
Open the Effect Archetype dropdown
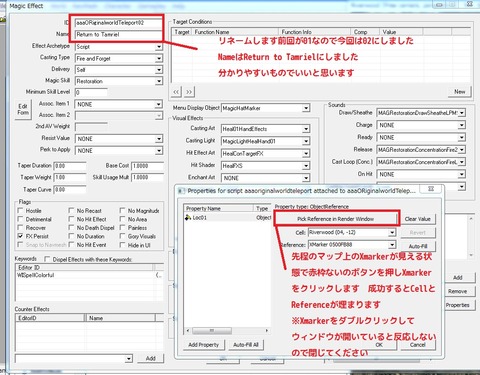(159, 47)
